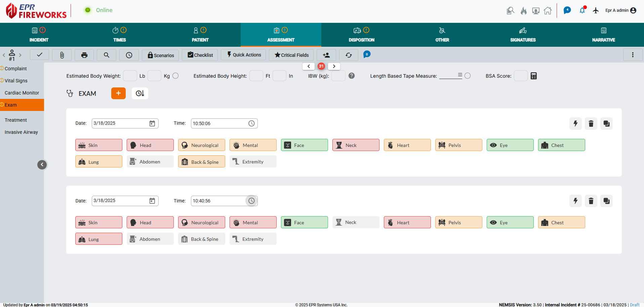
Task: Go to previous patient chevron
Action: coord(4,55)
